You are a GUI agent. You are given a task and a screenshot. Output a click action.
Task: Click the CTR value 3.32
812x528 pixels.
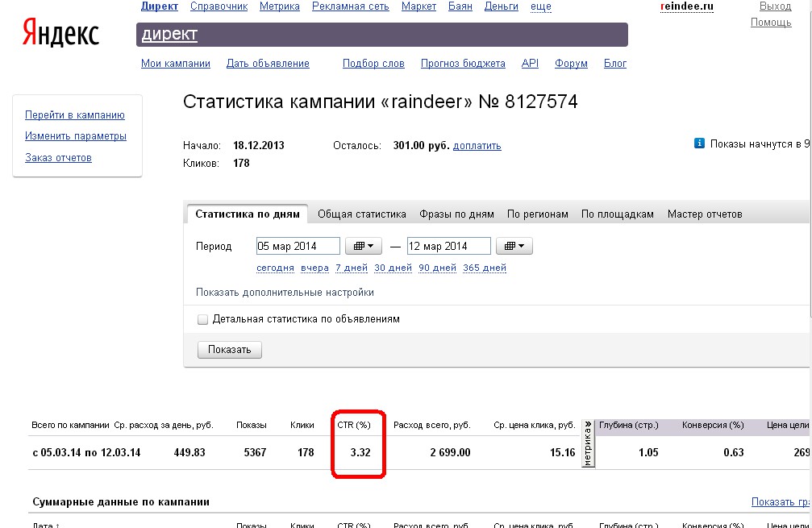[360, 452]
